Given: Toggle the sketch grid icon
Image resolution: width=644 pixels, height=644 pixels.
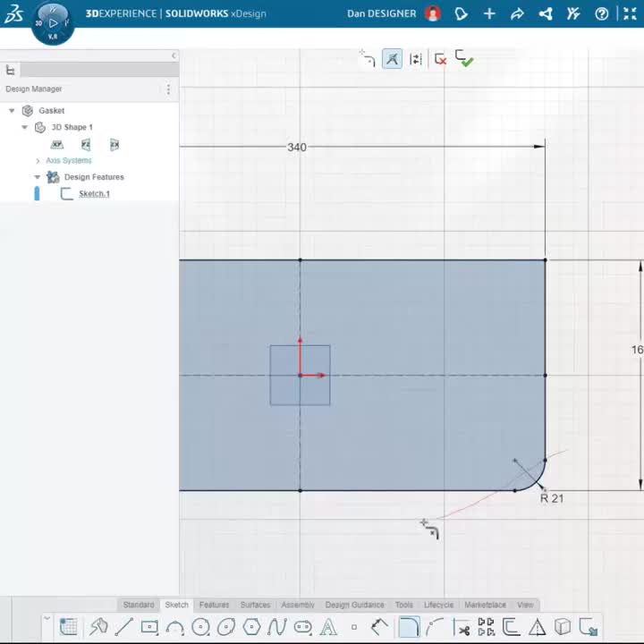Looking at the screenshot, I should tap(68, 627).
